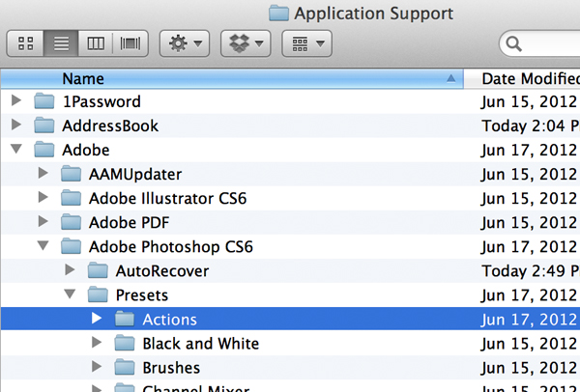Select the AAMUpdater row name
The image size is (580, 392).
tap(135, 175)
